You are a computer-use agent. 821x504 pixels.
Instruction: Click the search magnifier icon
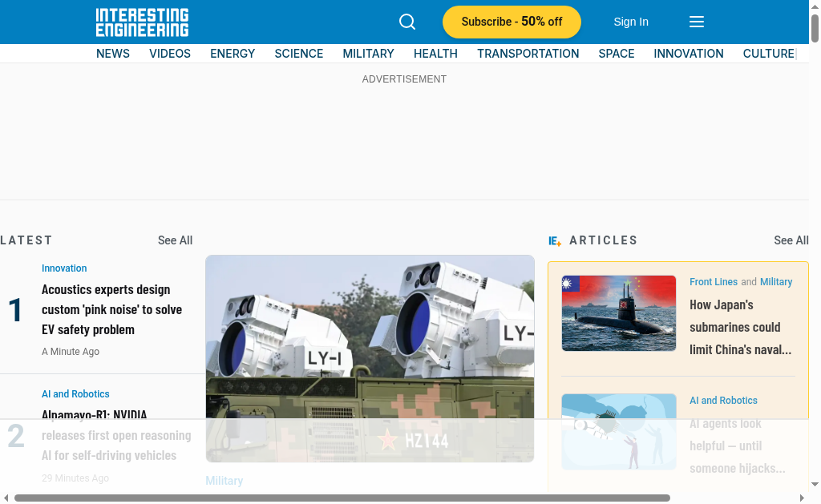pos(407,22)
